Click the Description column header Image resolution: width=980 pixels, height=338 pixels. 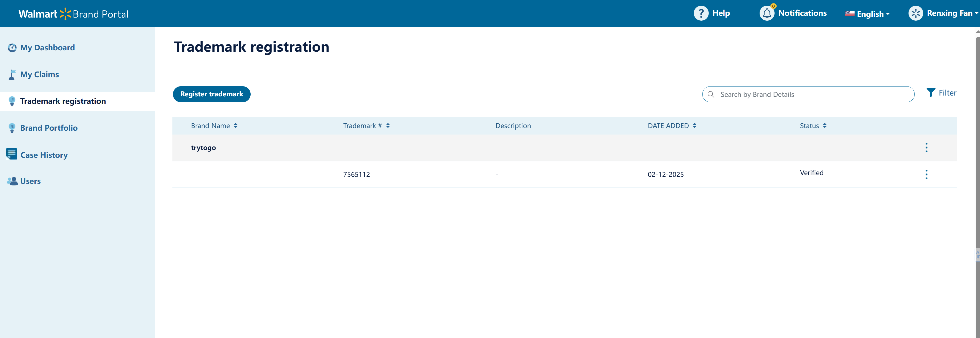tap(513, 125)
